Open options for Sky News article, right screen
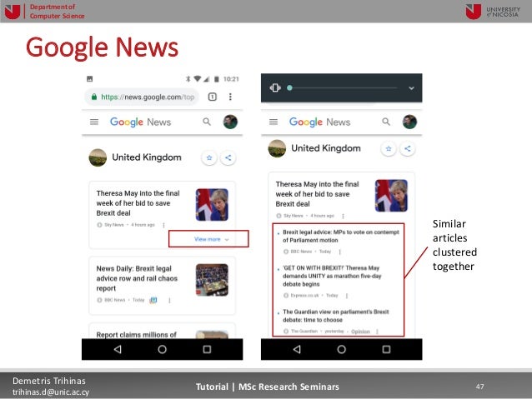532x399 pixels. pos(343,216)
